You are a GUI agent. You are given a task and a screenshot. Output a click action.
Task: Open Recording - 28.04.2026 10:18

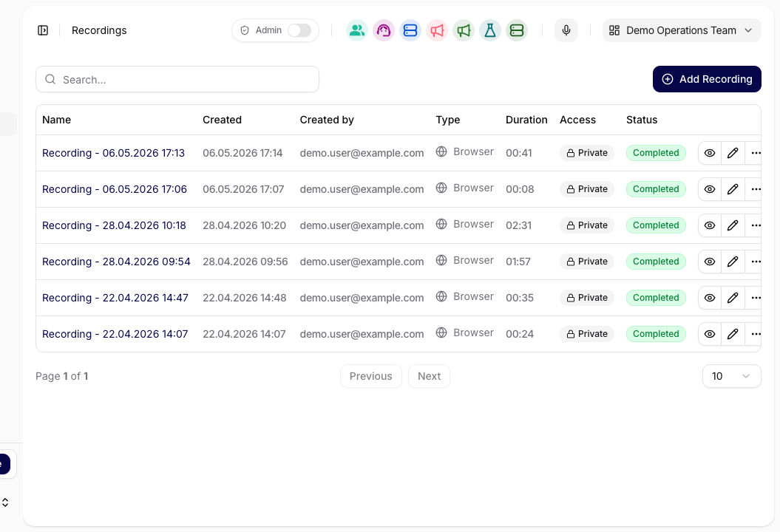coord(114,225)
